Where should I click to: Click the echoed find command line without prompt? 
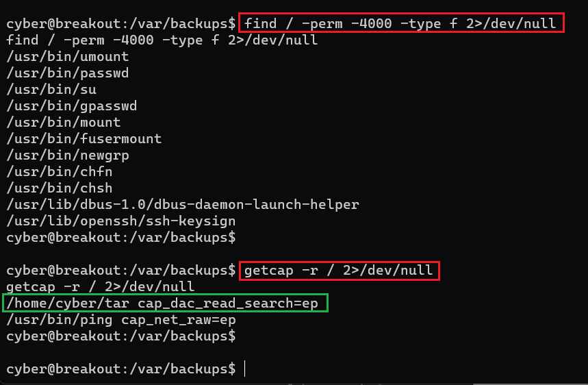coord(162,40)
